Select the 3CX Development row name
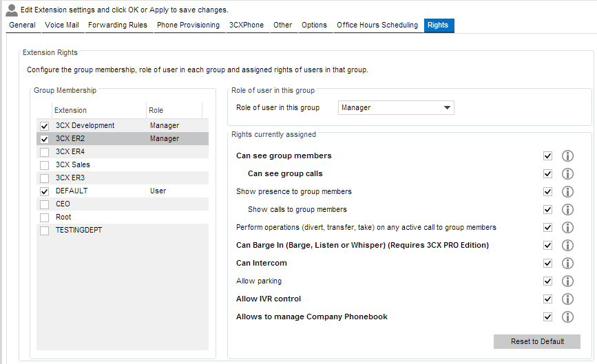The height and width of the screenshot is (364, 597). (x=85, y=125)
